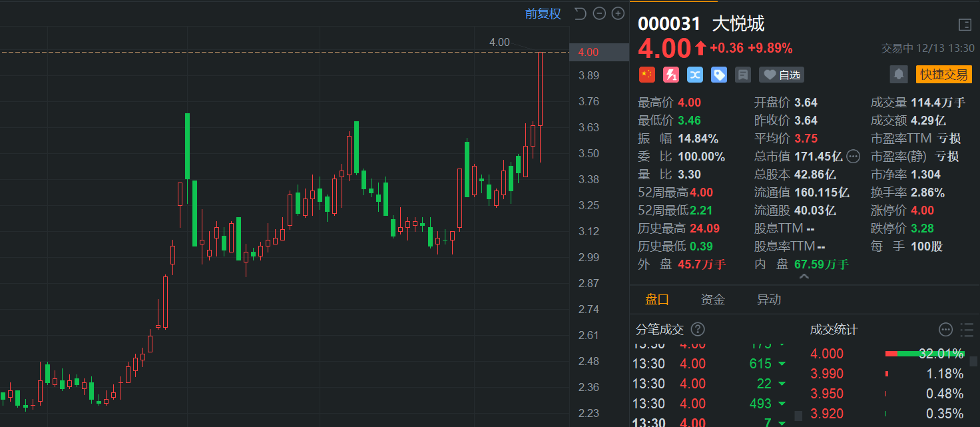Click the blue price tag icon
980x427 pixels.
(719, 75)
